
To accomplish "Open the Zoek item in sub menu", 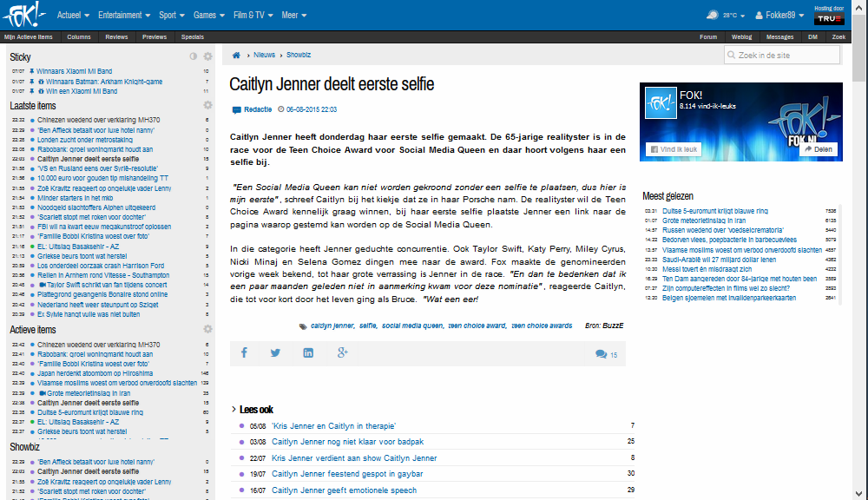I will tap(838, 37).
